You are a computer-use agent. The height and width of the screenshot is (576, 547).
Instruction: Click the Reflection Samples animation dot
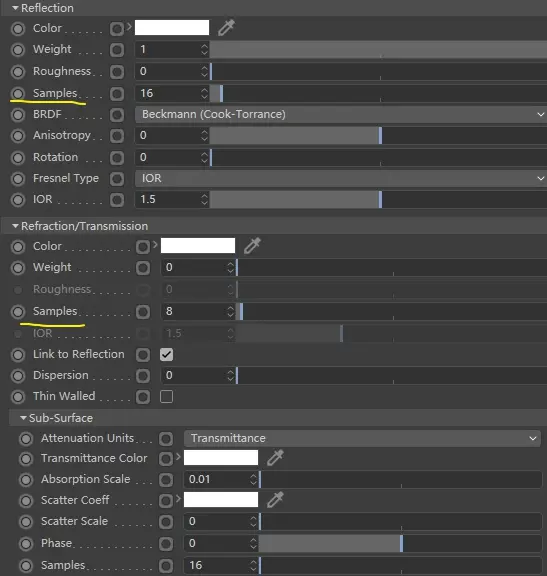pos(18,93)
